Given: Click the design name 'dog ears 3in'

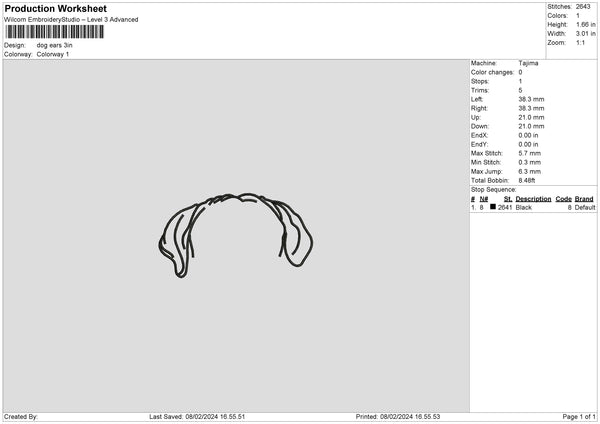Looking at the screenshot, I should click(x=54, y=45).
